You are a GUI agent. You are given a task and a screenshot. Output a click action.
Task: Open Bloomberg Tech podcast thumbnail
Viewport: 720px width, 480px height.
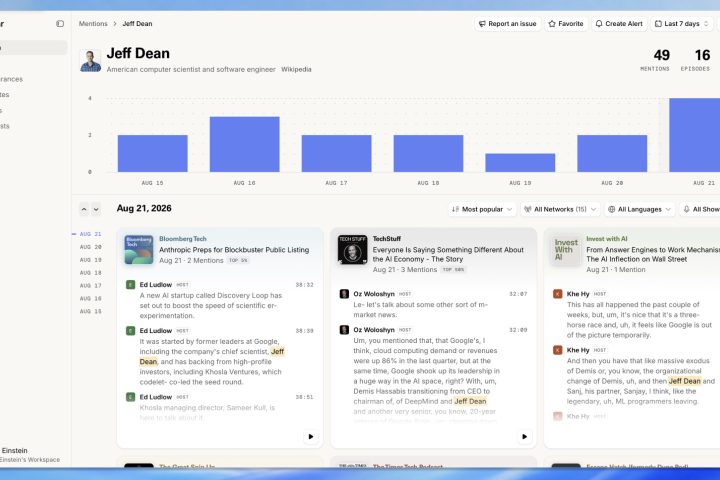click(139, 250)
